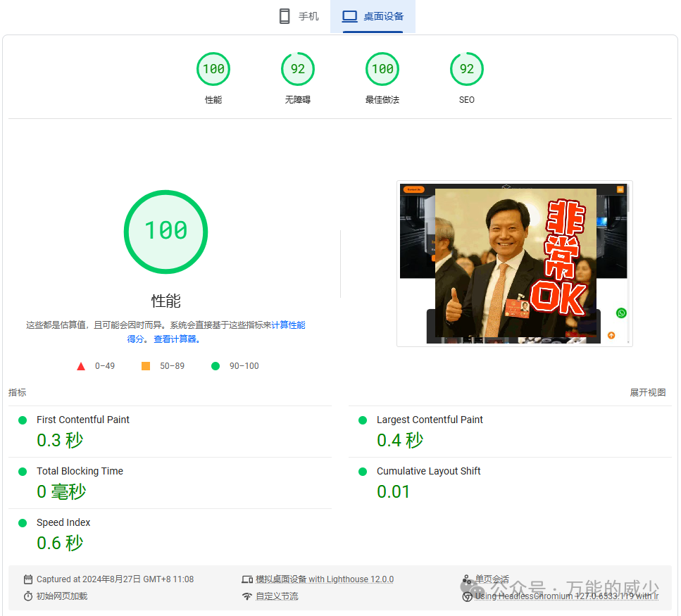Click the 0.6 秒 Speed Index value
Screen dimensions: 681x616
point(60,543)
